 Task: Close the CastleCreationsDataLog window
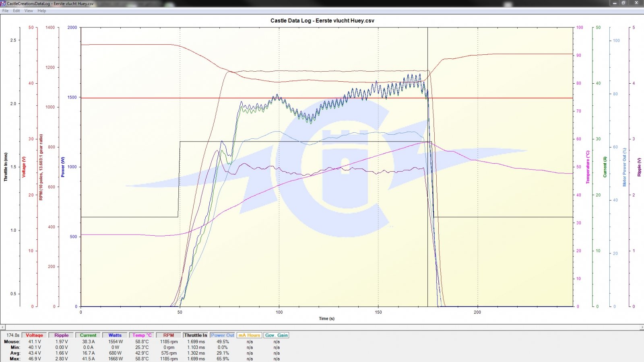point(636,3)
